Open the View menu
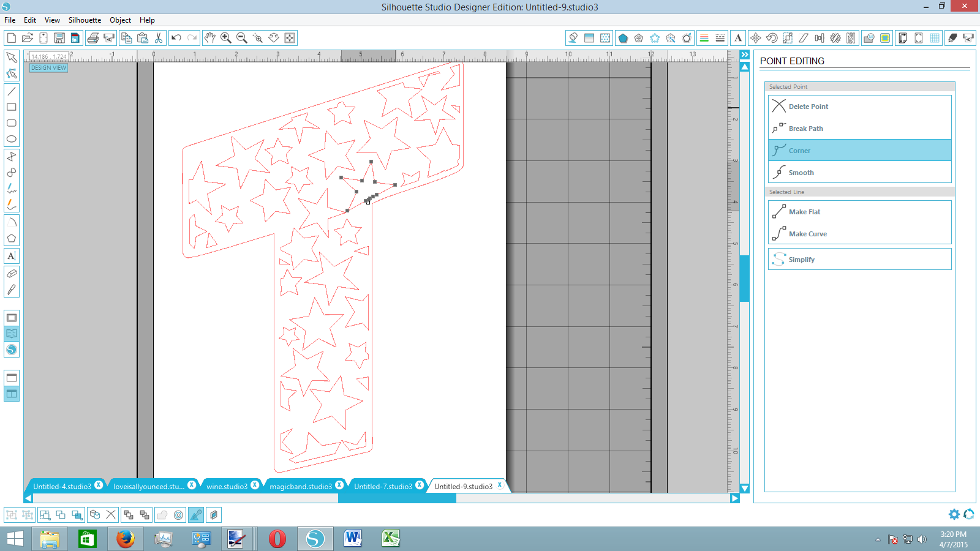The height and width of the screenshot is (551, 980). coord(52,20)
